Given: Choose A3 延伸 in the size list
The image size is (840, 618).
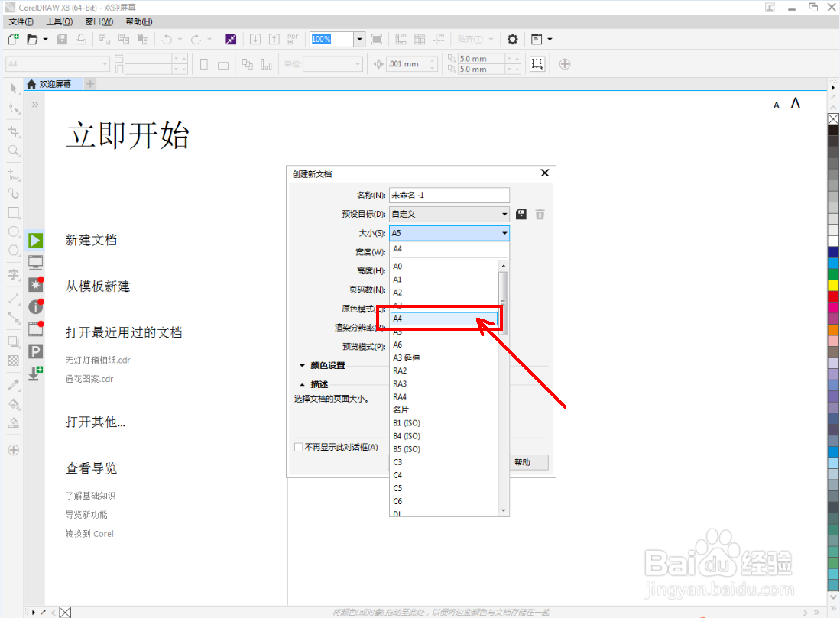Looking at the screenshot, I should (444, 358).
